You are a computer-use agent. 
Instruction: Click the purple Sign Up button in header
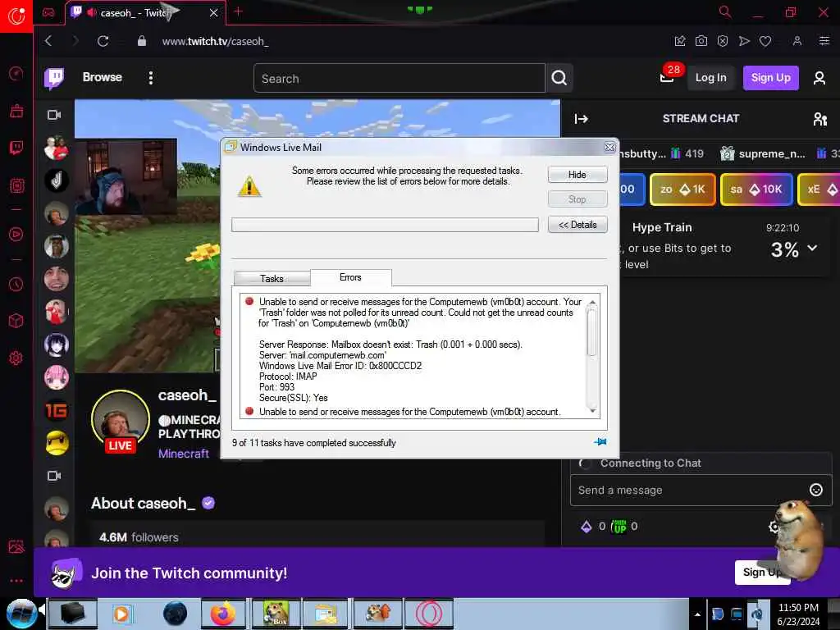pos(770,78)
